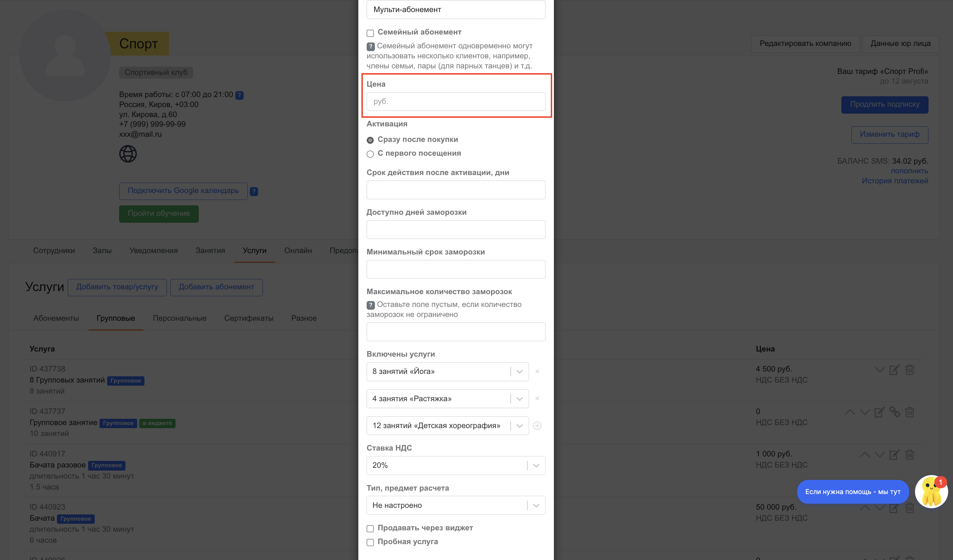
Task: Click the help icon beside family subscription description
Action: click(371, 47)
